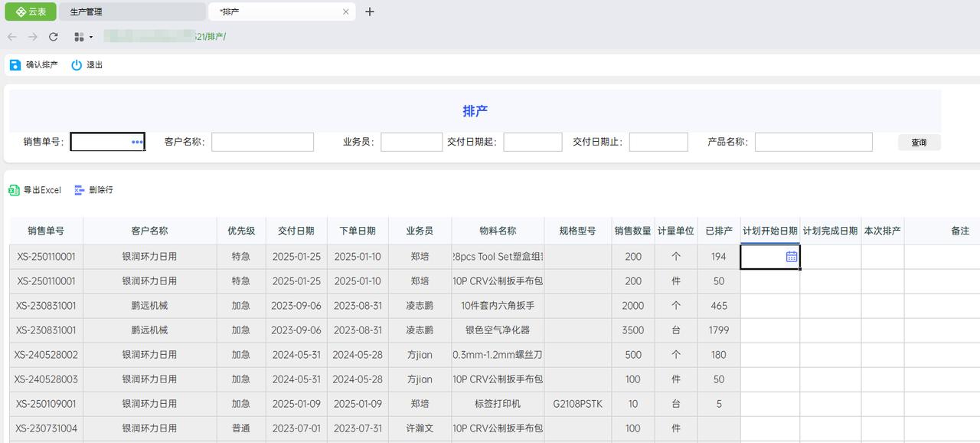Click the 本次排产 column header

[x=883, y=231]
